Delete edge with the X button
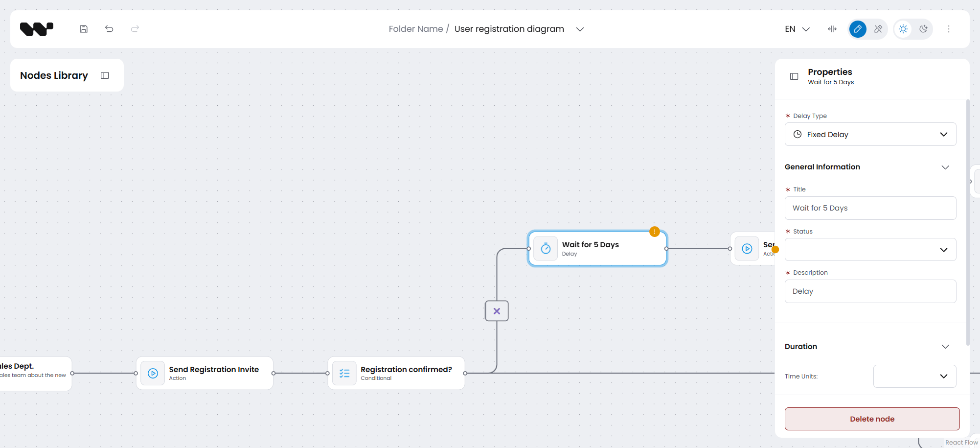 497,311
